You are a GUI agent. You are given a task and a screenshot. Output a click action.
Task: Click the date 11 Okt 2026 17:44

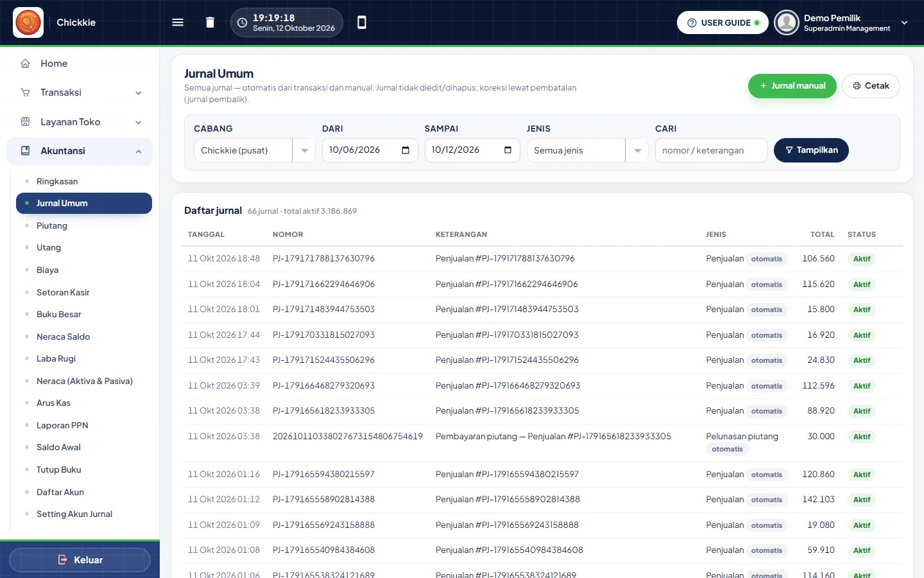[x=224, y=335]
